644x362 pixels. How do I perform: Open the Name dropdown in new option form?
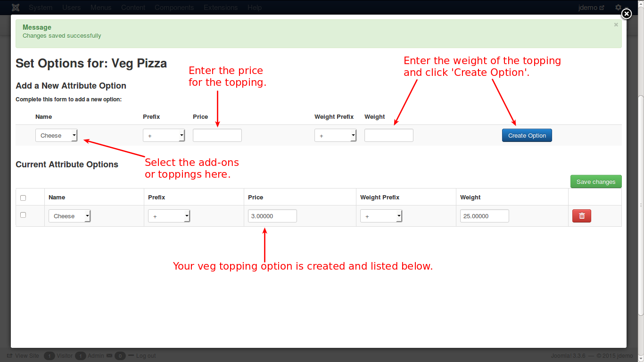coord(57,136)
